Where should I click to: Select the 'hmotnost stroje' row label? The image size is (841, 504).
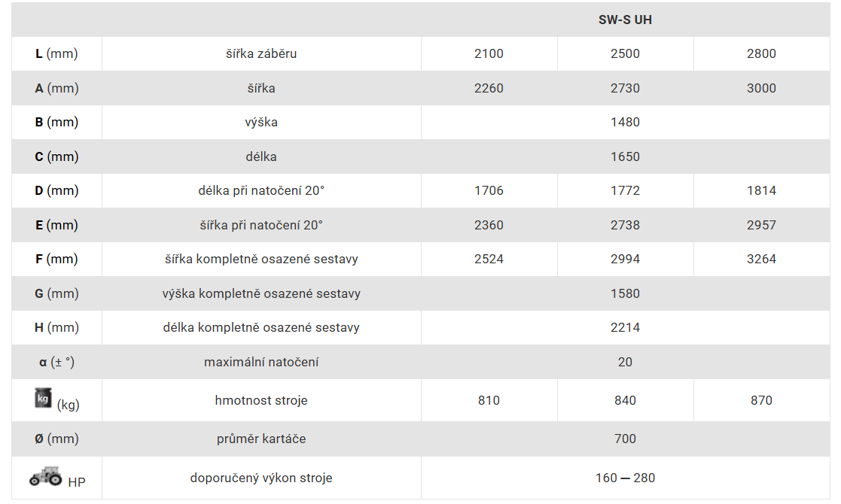(x=261, y=401)
